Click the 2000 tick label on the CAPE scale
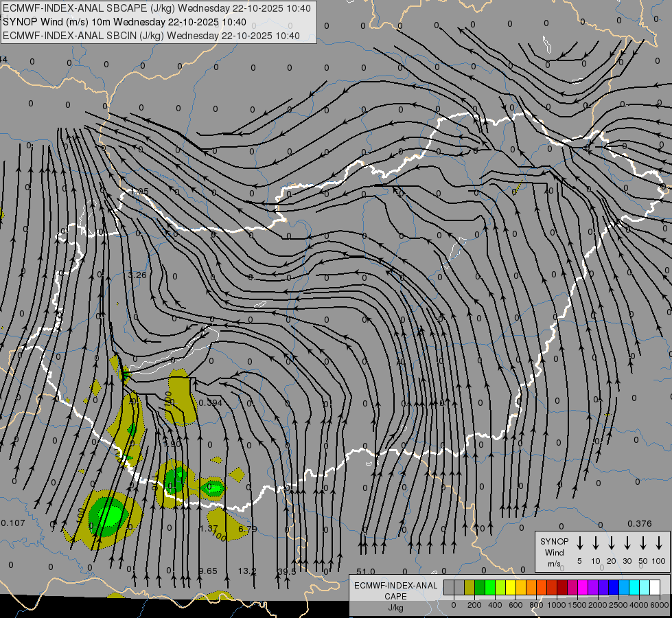This screenshot has height=618, width=672. [598, 605]
